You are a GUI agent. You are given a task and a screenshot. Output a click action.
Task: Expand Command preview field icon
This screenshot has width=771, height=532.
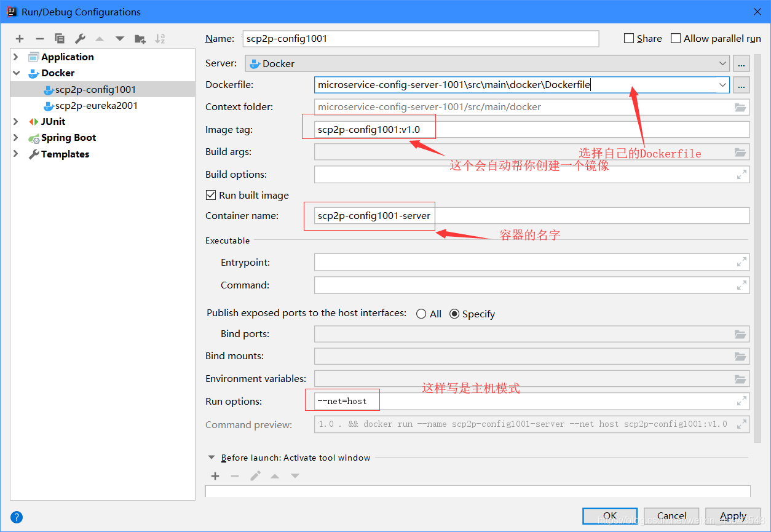[x=741, y=424]
